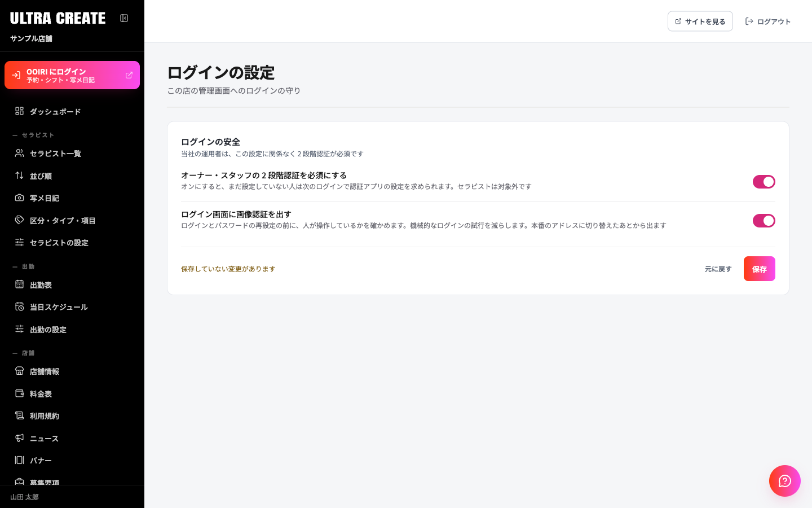Click the ログアウト link
The width and height of the screenshot is (812, 508).
tap(767, 21)
